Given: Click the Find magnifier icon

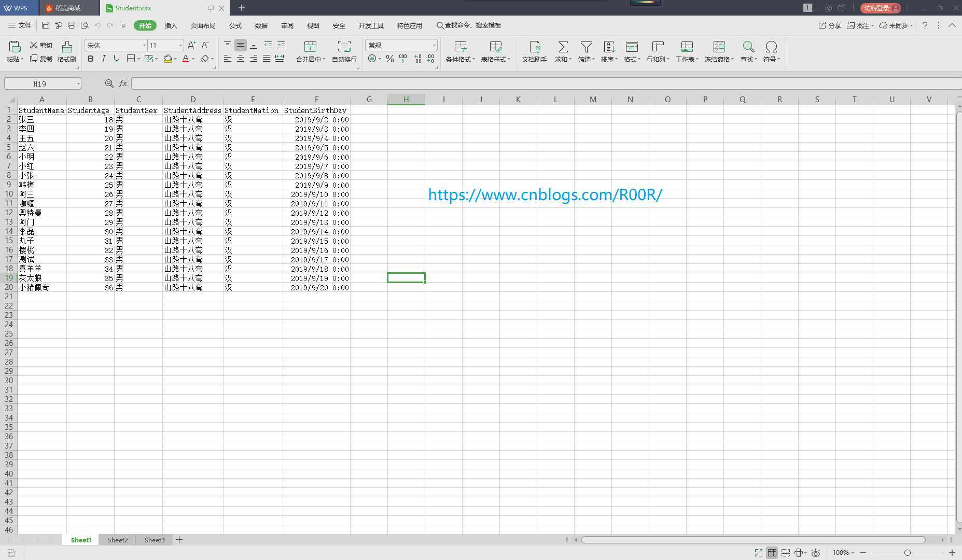Looking at the screenshot, I should (748, 47).
